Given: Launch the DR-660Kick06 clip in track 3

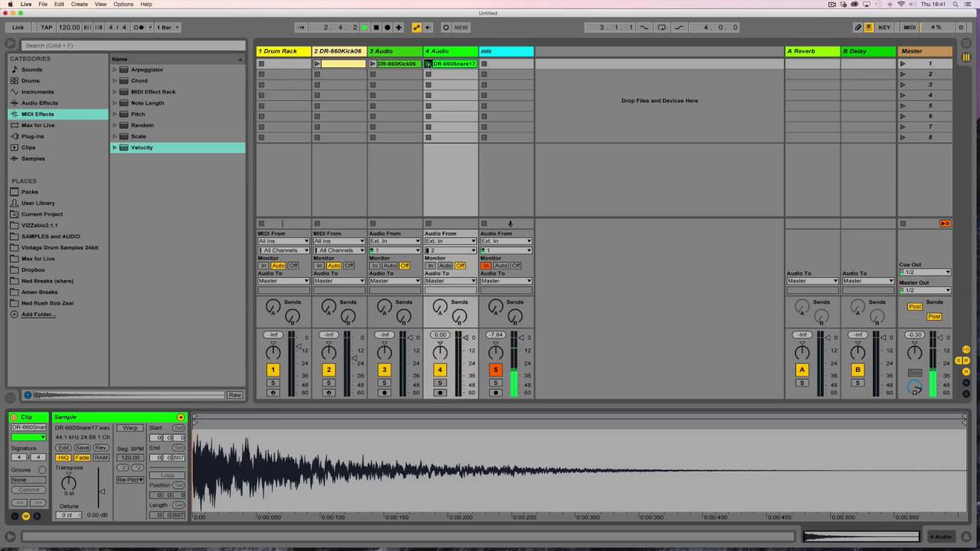Looking at the screenshot, I should click(x=373, y=64).
